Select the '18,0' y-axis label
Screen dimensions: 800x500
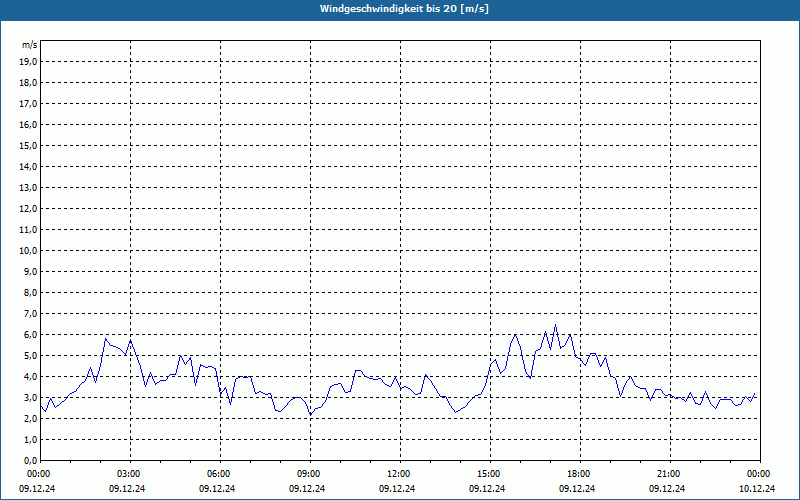pyautogui.click(x=28, y=83)
